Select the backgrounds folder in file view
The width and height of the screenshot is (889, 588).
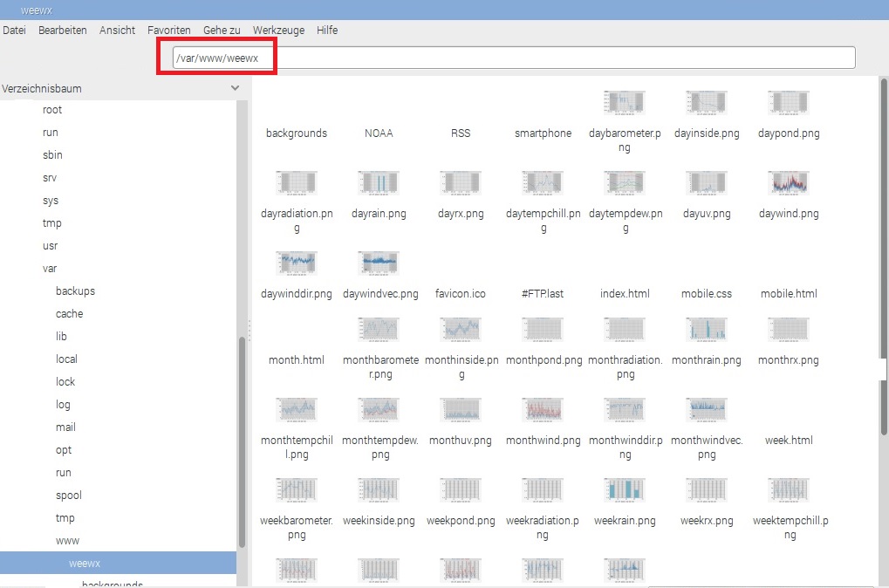297,133
